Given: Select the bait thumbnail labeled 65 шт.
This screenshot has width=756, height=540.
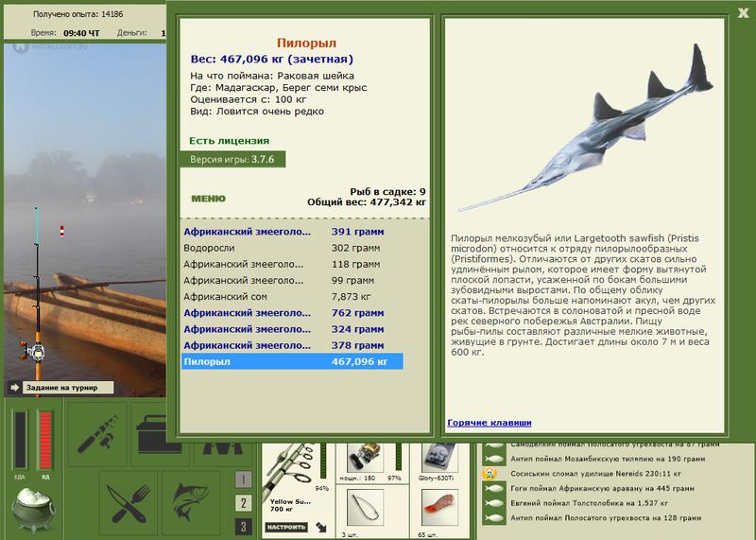Looking at the screenshot, I should tap(439, 507).
